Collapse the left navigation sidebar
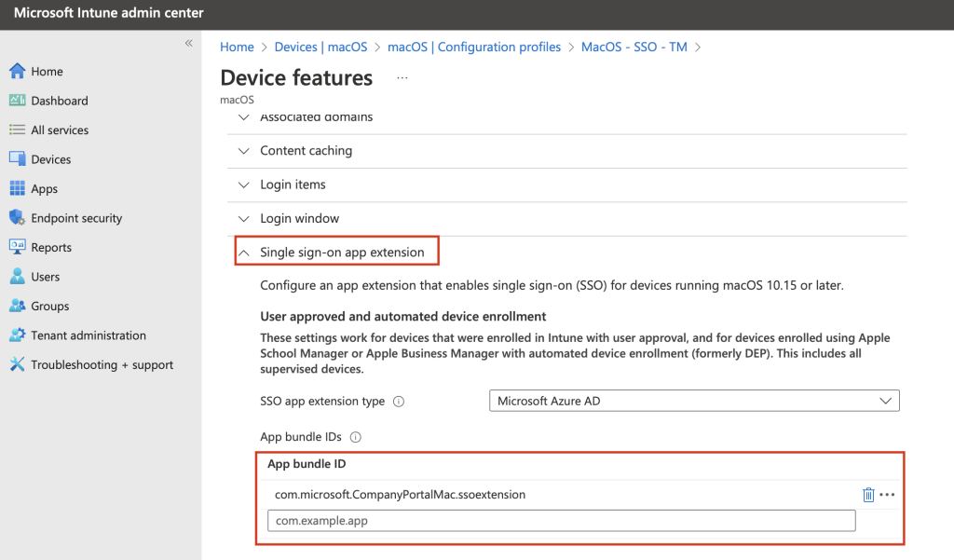Viewport: 954px width, 560px height. pyautogui.click(x=188, y=44)
